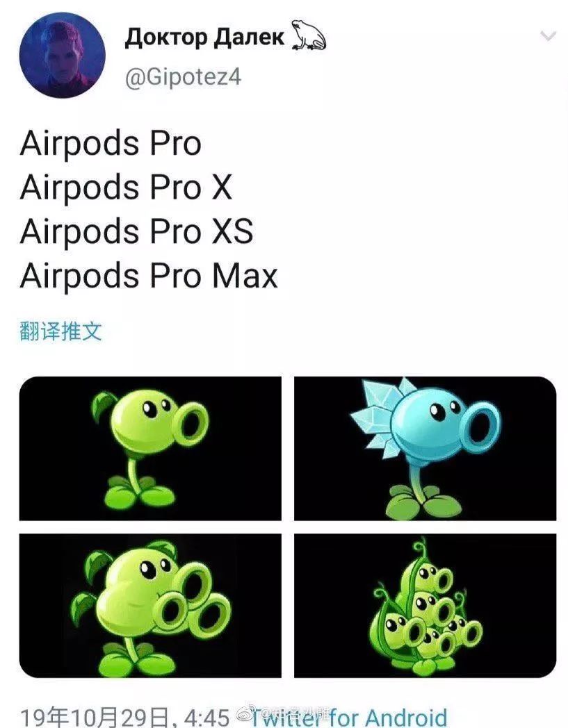Open the tweet author's round profile picture

[63, 56]
